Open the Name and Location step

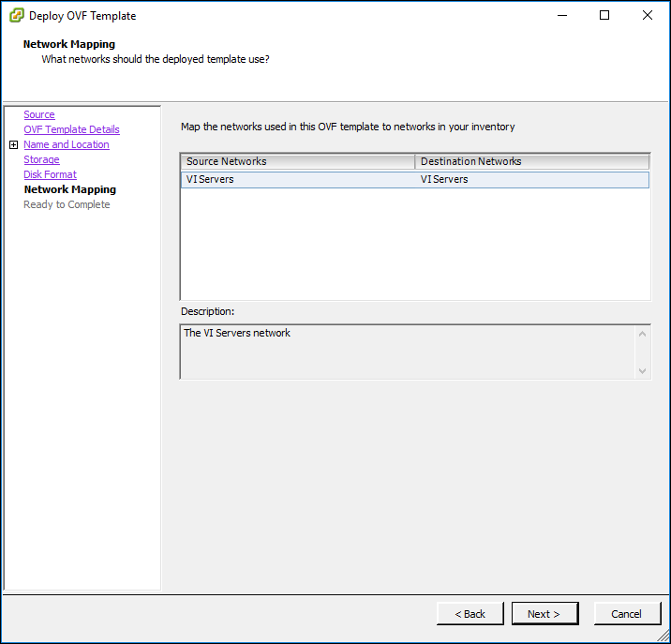[x=67, y=144]
